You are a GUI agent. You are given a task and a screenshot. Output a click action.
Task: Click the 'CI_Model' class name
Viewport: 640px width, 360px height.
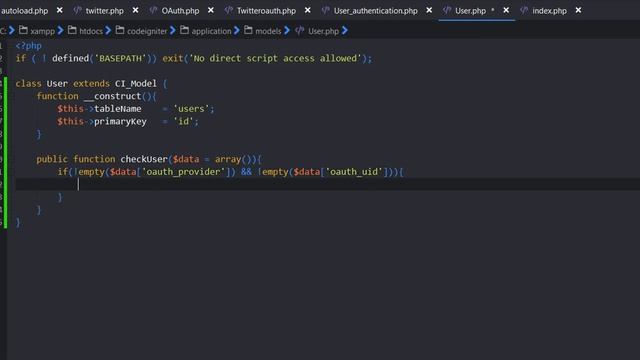point(136,84)
